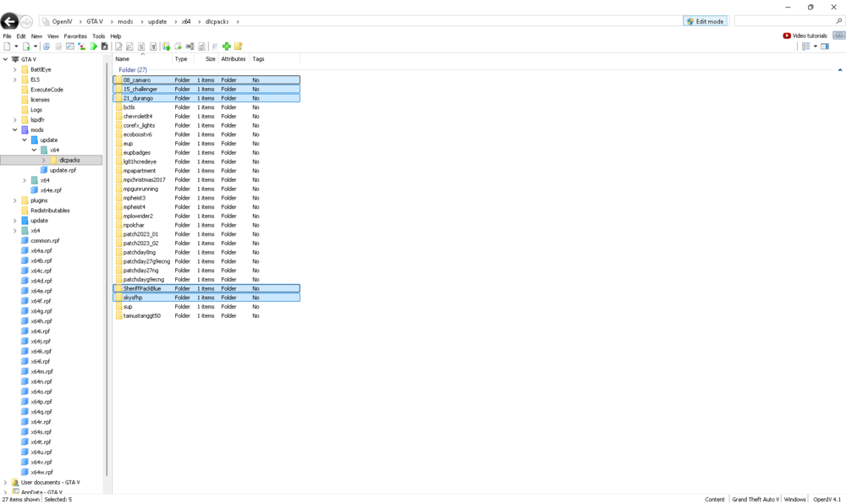Open the import file dropdown arrow
This screenshot has height=504, width=846.
coord(35,47)
